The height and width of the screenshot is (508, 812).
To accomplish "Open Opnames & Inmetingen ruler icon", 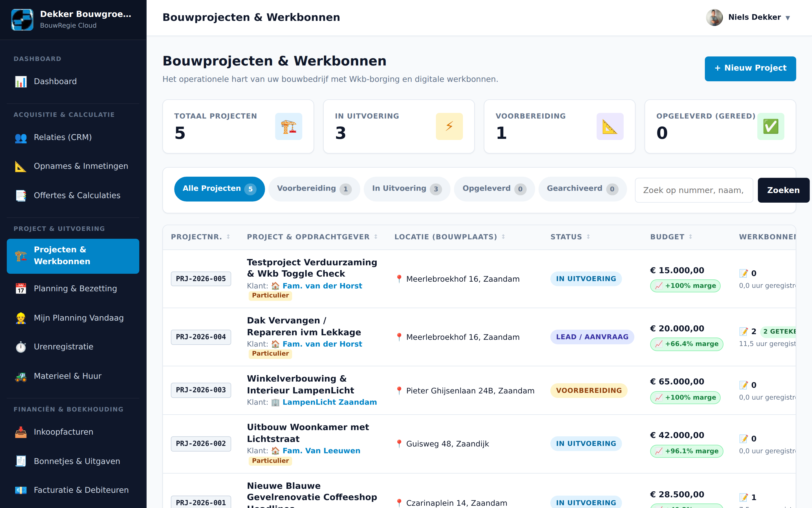I will click(x=21, y=166).
